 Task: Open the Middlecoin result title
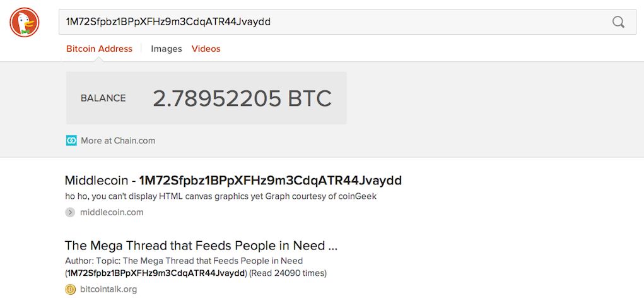pyautogui.click(x=233, y=180)
